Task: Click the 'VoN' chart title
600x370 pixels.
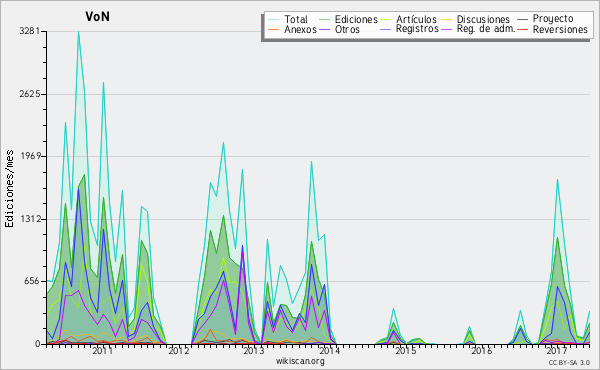Action: coord(98,16)
